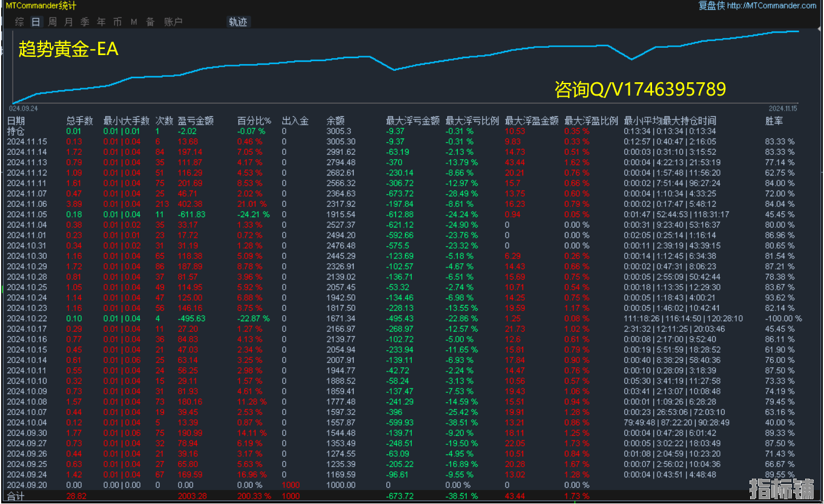
Task: Click the 213 trade count cell
Action: [x=162, y=204]
